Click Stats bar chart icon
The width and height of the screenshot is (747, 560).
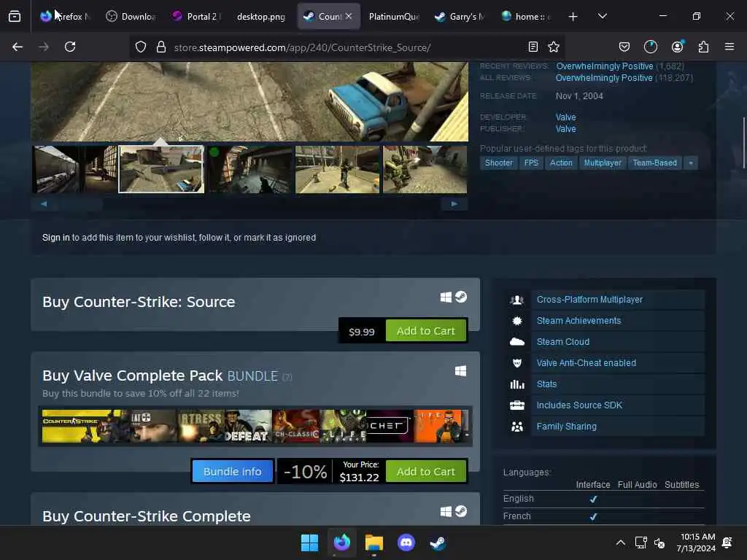[x=517, y=384]
